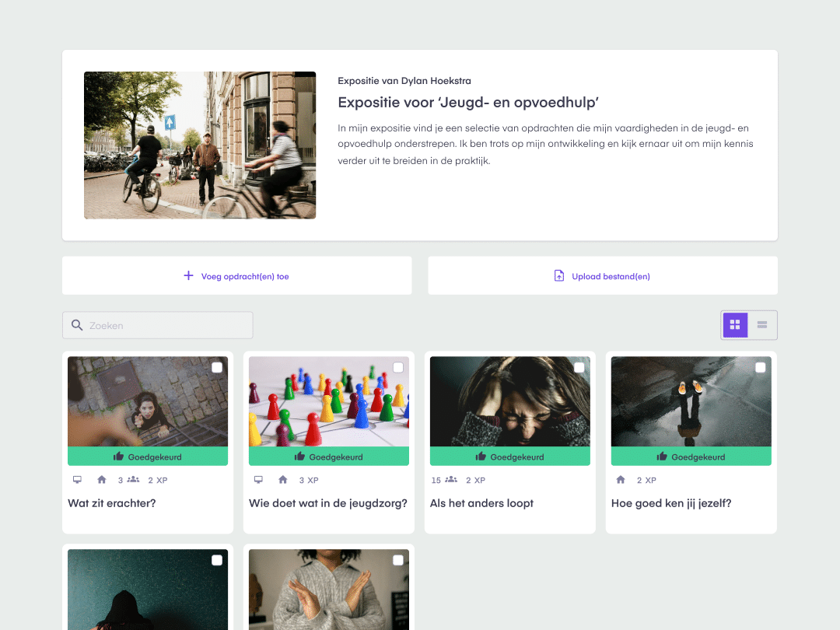840x630 pixels.
Task: Click the group icon on 'Als het anders loopt'
Action: click(x=450, y=480)
